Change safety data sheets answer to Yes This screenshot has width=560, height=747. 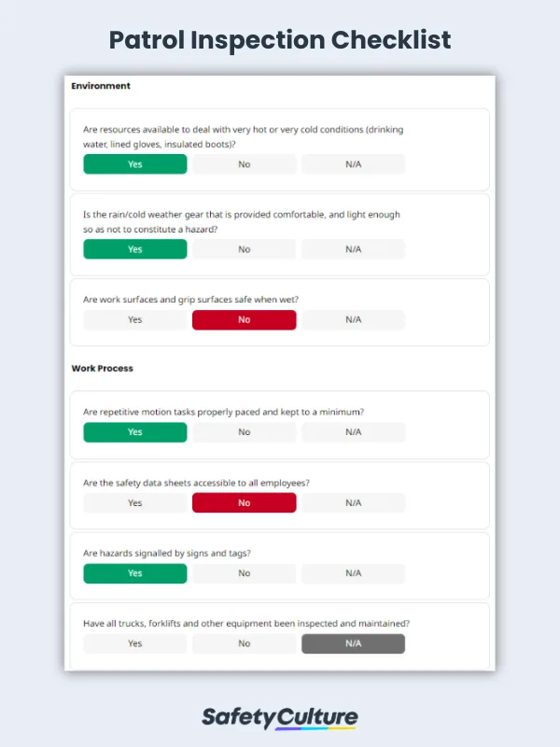134,502
